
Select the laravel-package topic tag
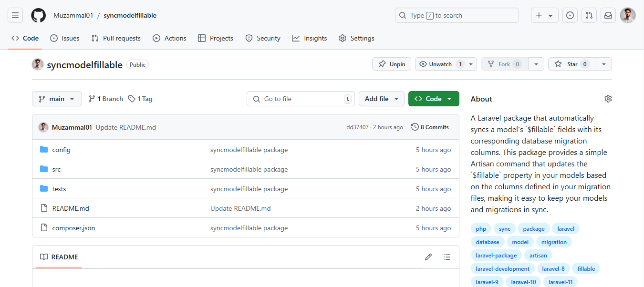point(496,256)
